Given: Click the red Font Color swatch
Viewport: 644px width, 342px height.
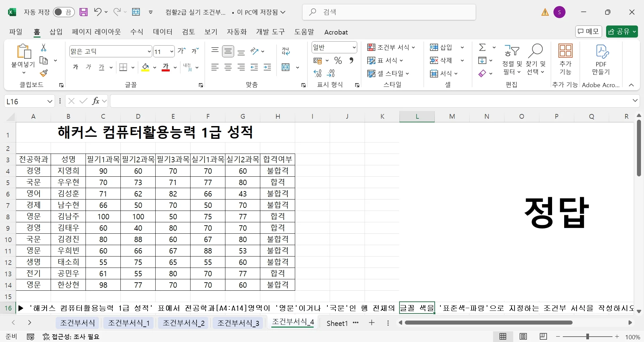Looking at the screenshot, I should [166, 67].
